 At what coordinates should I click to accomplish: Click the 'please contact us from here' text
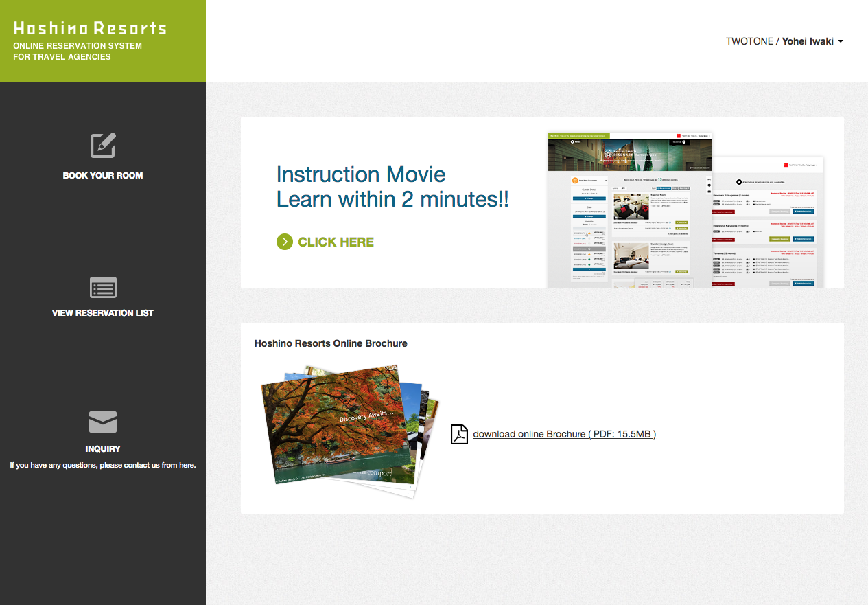click(103, 466)
